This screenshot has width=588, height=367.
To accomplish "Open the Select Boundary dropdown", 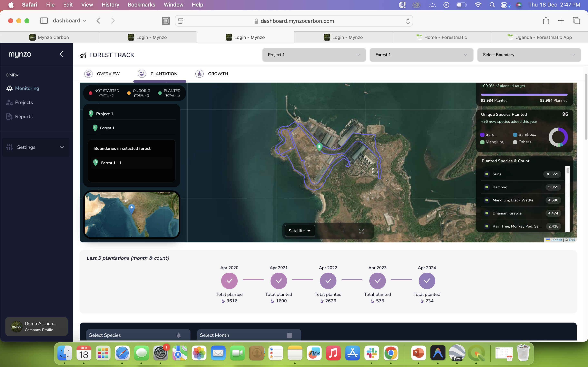I will pyautogui.click(x=529, y=55).
